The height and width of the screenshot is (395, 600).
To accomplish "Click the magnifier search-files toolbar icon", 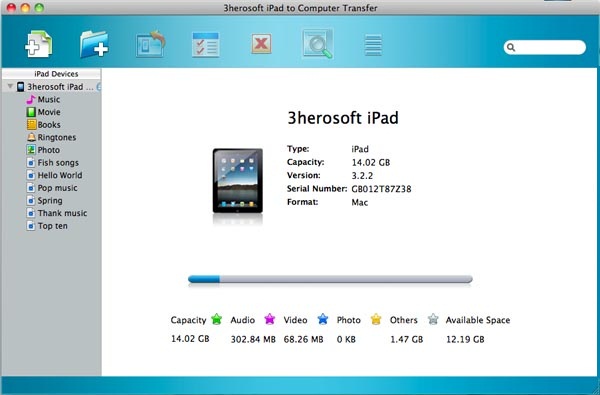I will coord(318,44).
